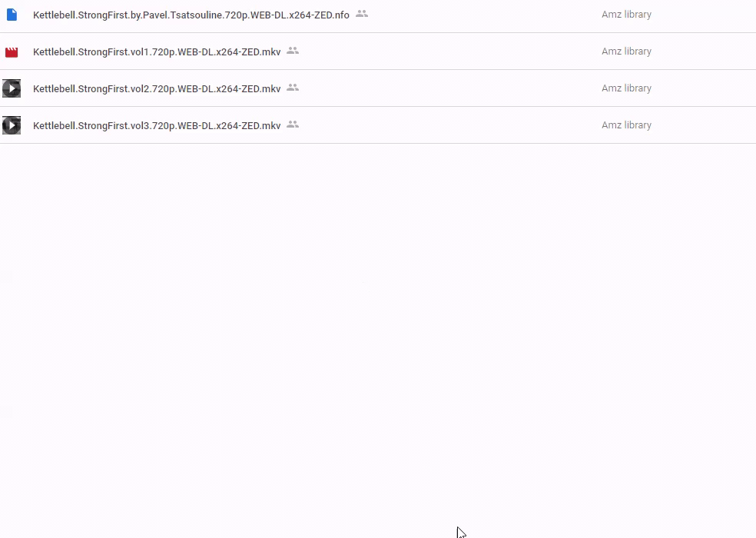Click Amz library owner of the vol2 video
The width and height of the screenshot is (756, 538).
tap(626, 88)
